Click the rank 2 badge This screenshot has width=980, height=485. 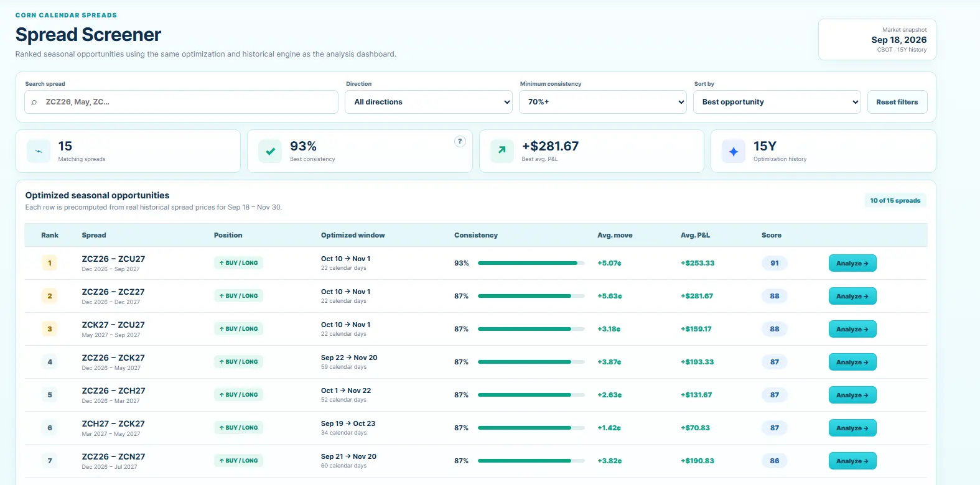pyautogui.click(x=50, y=296)
